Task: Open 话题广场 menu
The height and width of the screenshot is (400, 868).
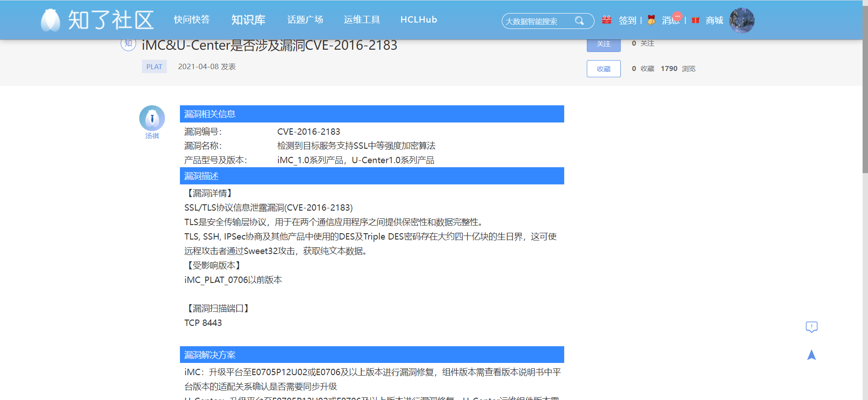Action: point(305,20)
